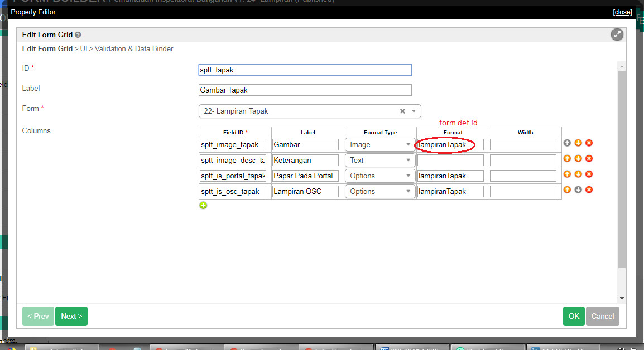Open Format Type dropdown for Gambar row
The height and width of the screenshot is (350, 644).
tap(379, 145)
